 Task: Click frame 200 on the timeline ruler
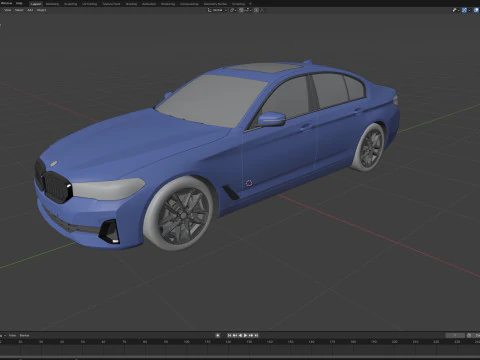[x=394, y=342]
